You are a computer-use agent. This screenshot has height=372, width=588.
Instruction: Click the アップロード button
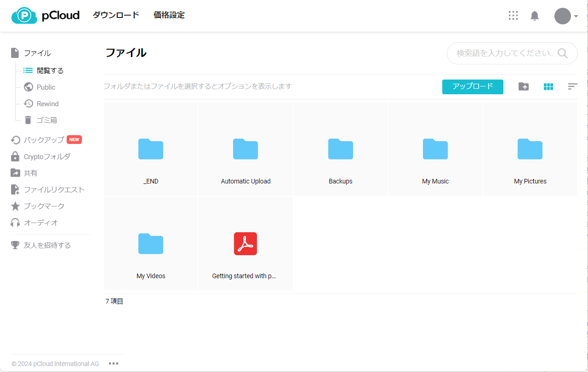click(473, 86)
